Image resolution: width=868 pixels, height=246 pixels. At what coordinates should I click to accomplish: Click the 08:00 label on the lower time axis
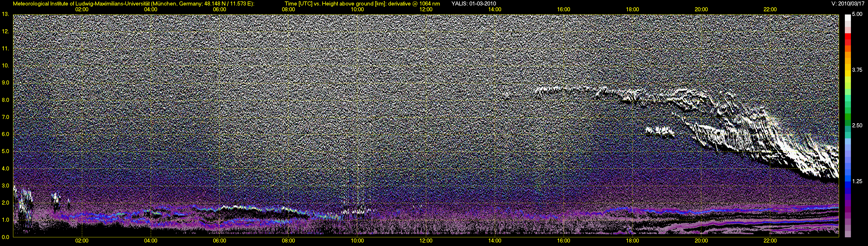coord(288,241)
